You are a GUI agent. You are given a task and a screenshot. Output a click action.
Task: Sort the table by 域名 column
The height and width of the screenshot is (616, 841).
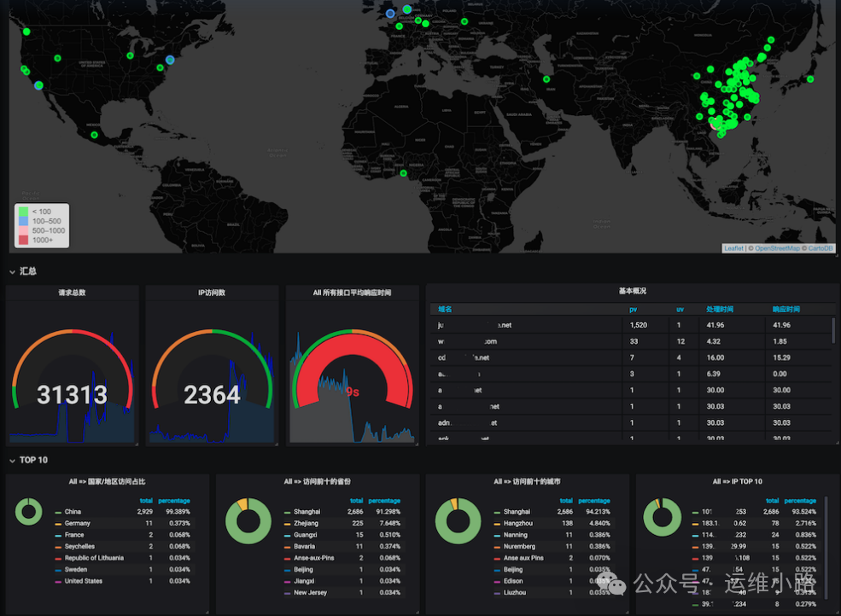445,310
